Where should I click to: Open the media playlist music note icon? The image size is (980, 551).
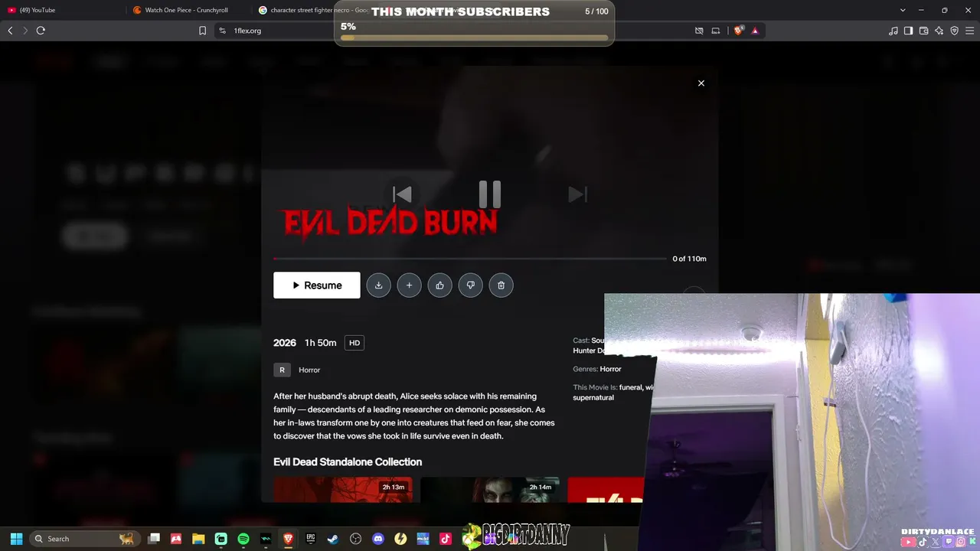click(893, 31)
